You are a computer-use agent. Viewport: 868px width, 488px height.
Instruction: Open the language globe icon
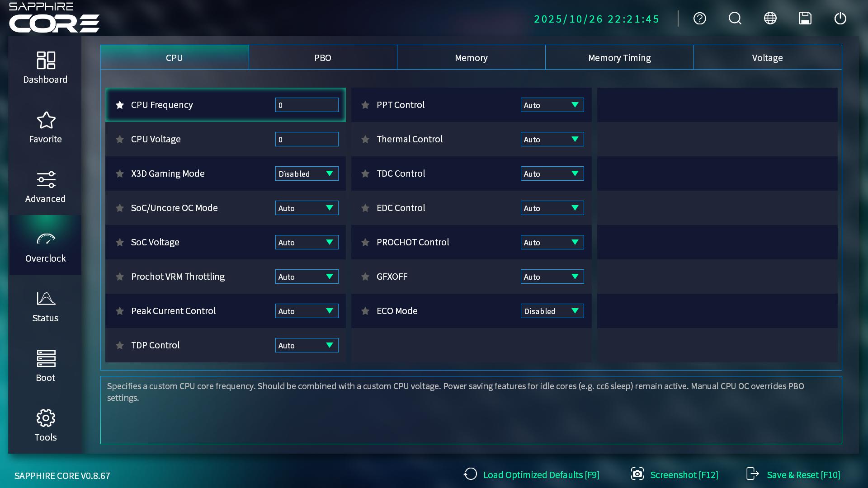(x=770, y=19)
